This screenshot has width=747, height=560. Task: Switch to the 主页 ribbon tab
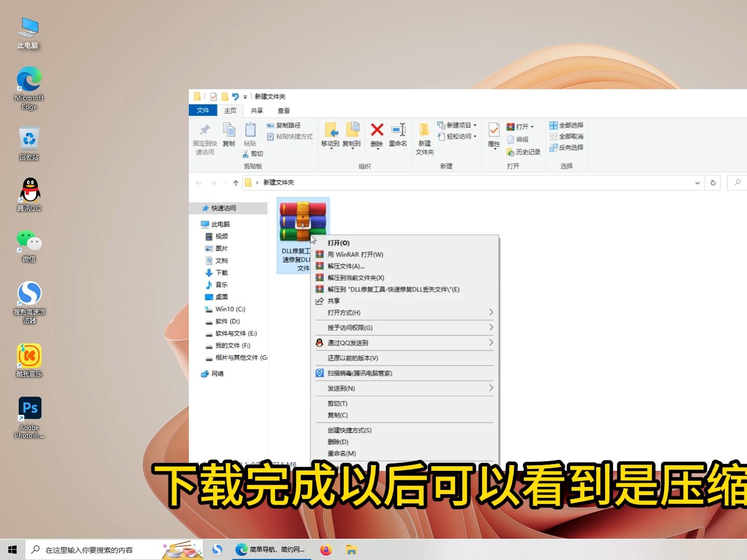tap(230, 110)
